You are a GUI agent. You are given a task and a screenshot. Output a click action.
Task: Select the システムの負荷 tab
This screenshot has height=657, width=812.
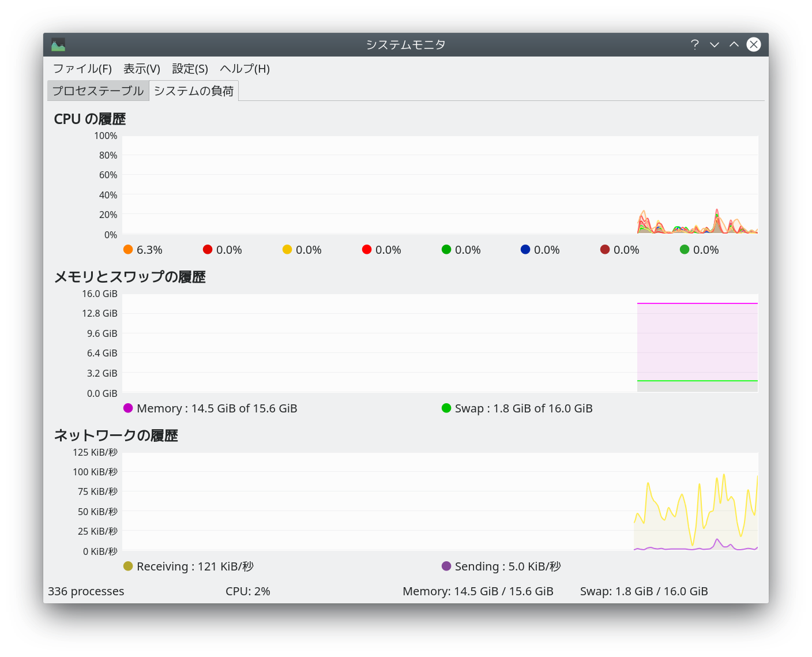194,91
